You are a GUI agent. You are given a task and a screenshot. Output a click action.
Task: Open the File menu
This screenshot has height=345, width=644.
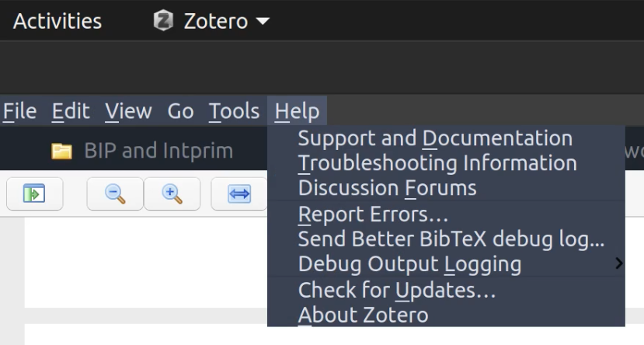coord(19,111)
